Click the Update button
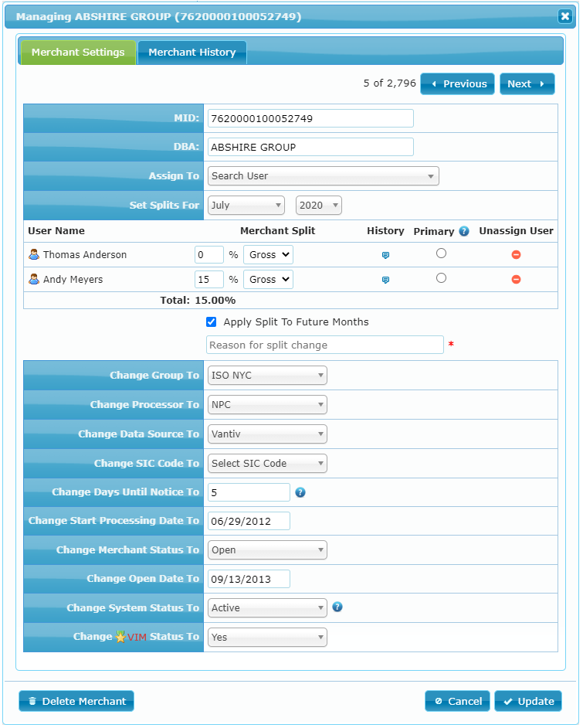The height and width of the screenshot is (728, 583). 528,702
